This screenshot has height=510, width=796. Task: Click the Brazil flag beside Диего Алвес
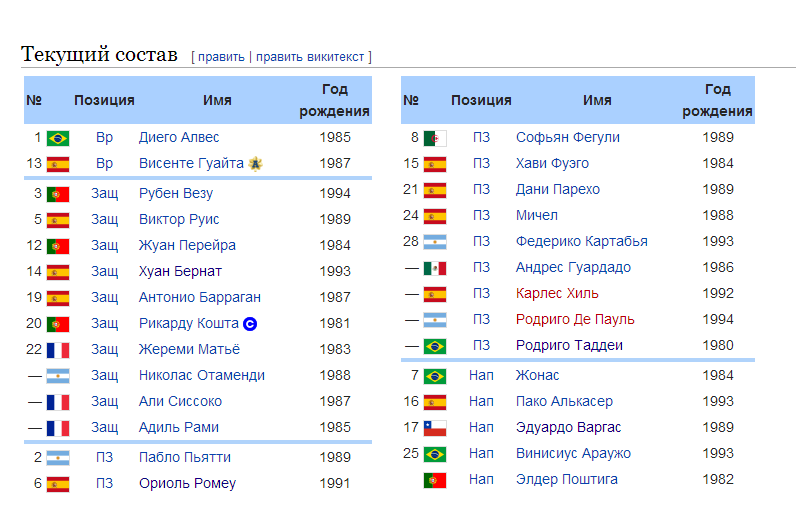[58, 138]
